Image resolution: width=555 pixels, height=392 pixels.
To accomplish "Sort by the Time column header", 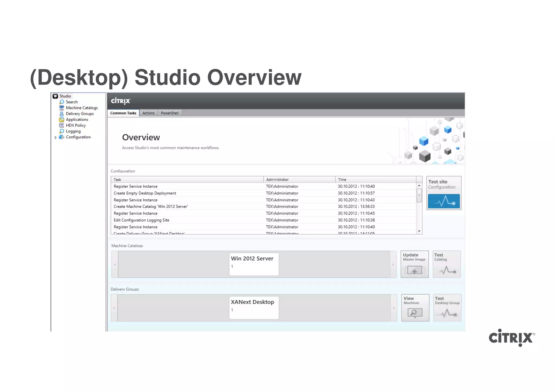I will click(x=376, y=180).
